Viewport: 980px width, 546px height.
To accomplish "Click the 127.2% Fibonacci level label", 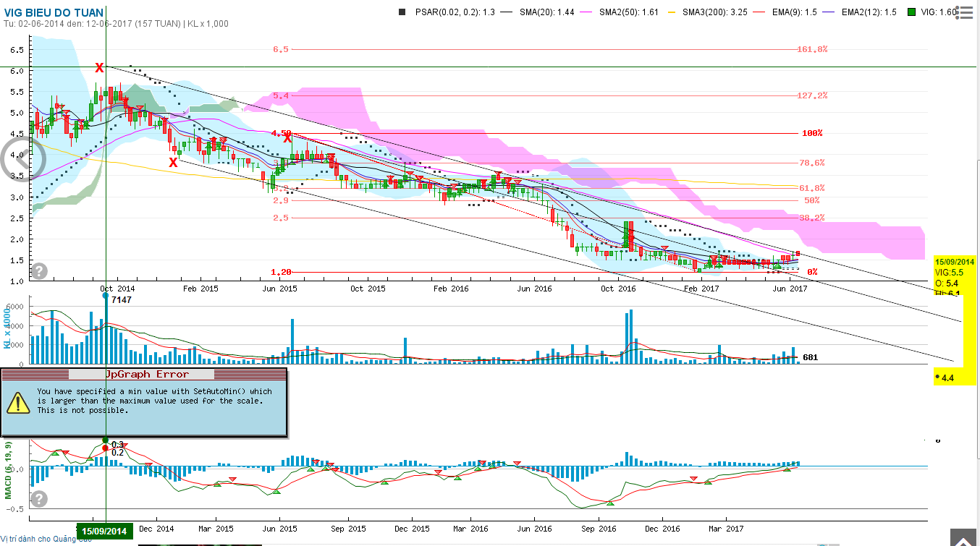I will pos(812,95).
